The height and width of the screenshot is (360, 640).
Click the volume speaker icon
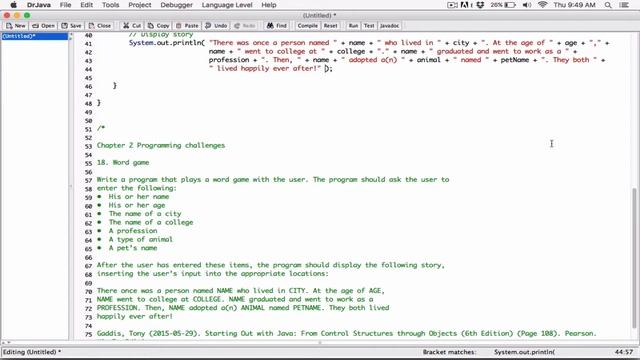click(x=527, y=5)
